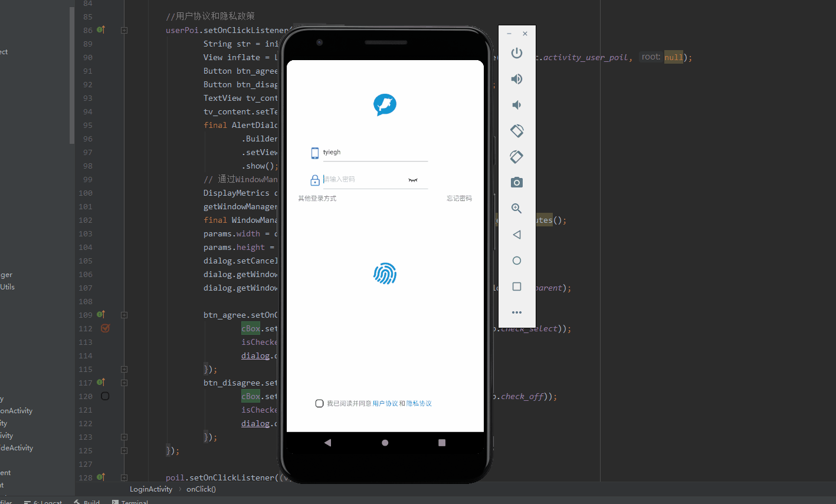
Task: Open the emulator camera control icon
Action: pos(517,182)
